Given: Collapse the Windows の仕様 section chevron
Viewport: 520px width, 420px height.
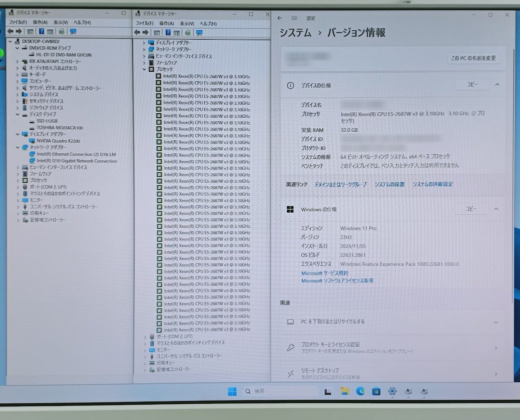Looking at the screenshot, I should [496, 209].
